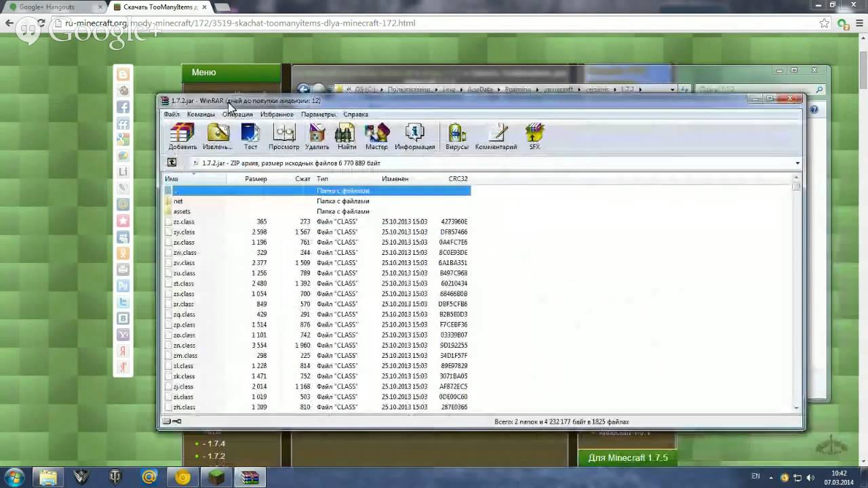
Task: Run the Тест archive check
Action: click(x=251, y=136)
